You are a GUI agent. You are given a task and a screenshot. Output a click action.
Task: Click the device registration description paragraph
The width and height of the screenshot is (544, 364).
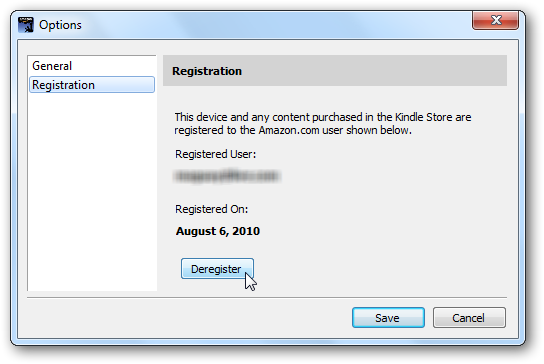(x=323, y=124)
